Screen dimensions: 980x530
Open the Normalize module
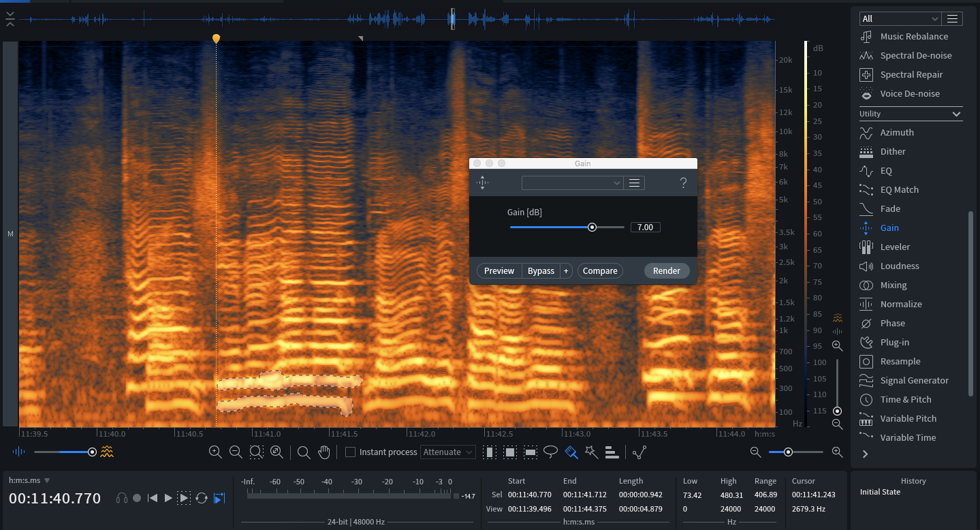point(900,304)
